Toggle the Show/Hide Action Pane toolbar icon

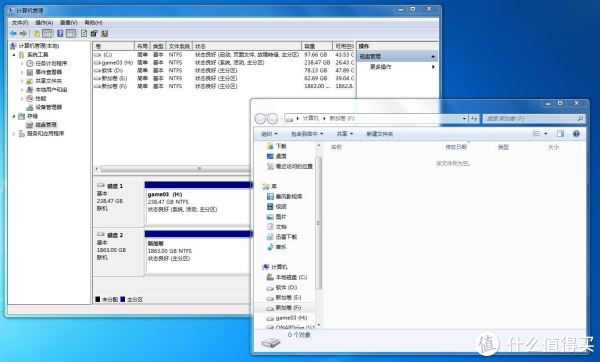pos(71,34)
